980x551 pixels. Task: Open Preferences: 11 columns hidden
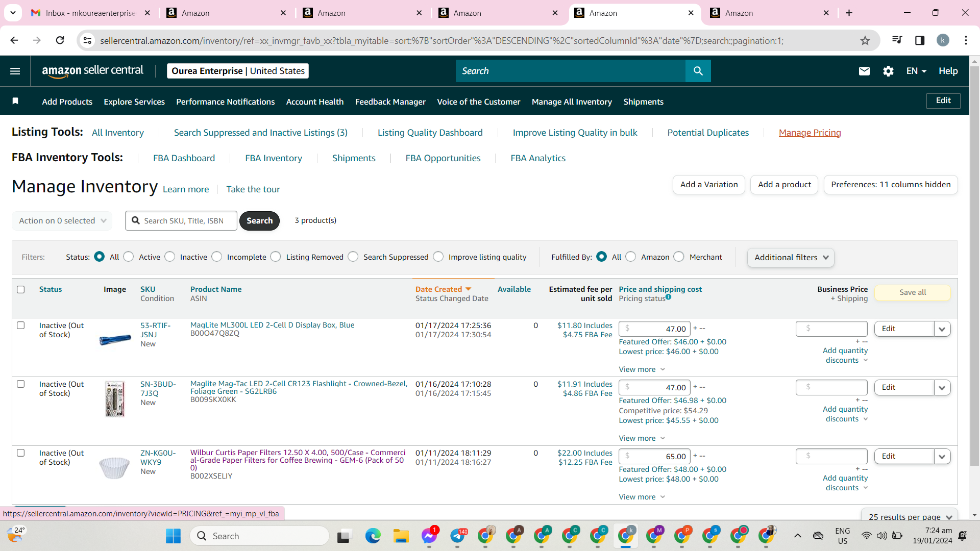[891, 185]
